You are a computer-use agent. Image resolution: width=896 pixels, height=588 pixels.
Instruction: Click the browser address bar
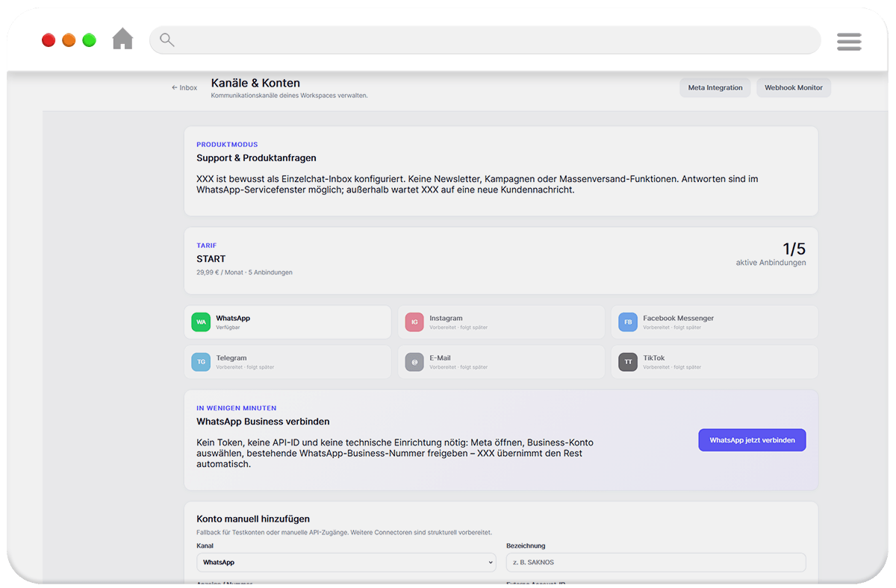tap(485, 40)
